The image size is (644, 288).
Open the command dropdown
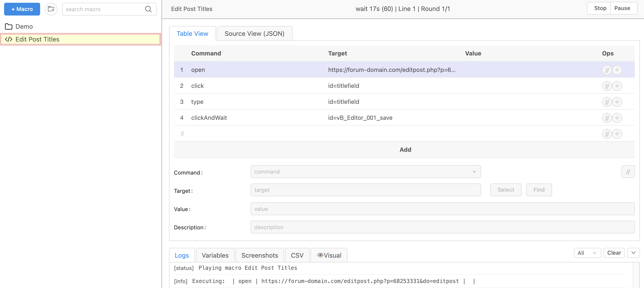[x=366, y=172]
